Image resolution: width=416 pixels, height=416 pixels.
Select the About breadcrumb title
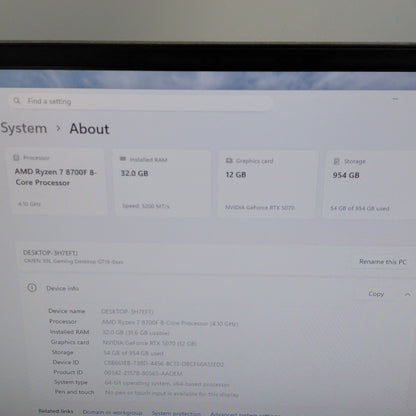point(89,129)
